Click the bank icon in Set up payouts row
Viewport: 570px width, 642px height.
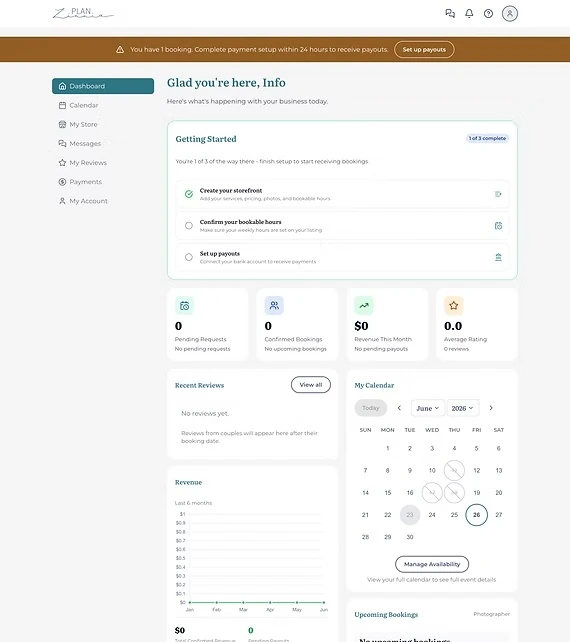498,257
